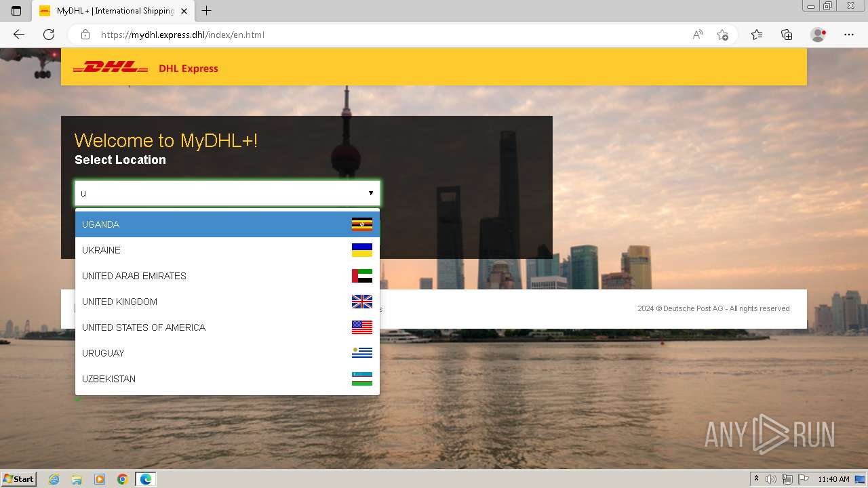Click the Ukraine flag icon
868x488 pixels.
362,250
